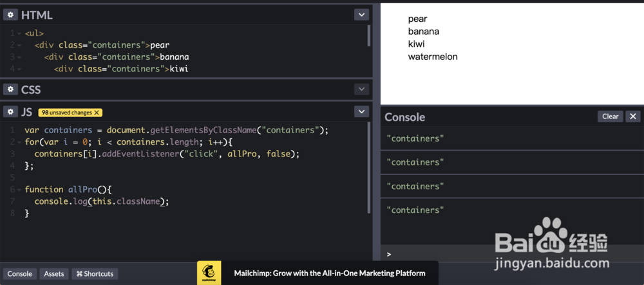Open JS editor settings gear
This screenshot has height=285, width=644.
(11, 112)
